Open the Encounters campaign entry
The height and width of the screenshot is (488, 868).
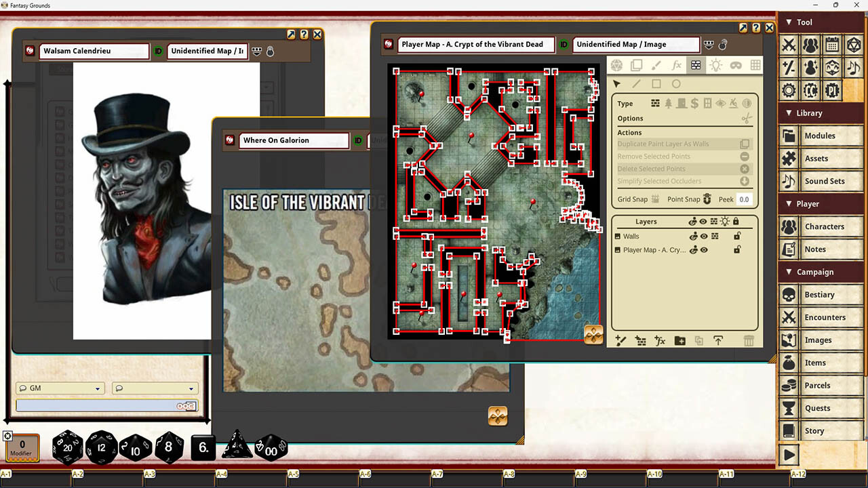click(x=824, y=317)
